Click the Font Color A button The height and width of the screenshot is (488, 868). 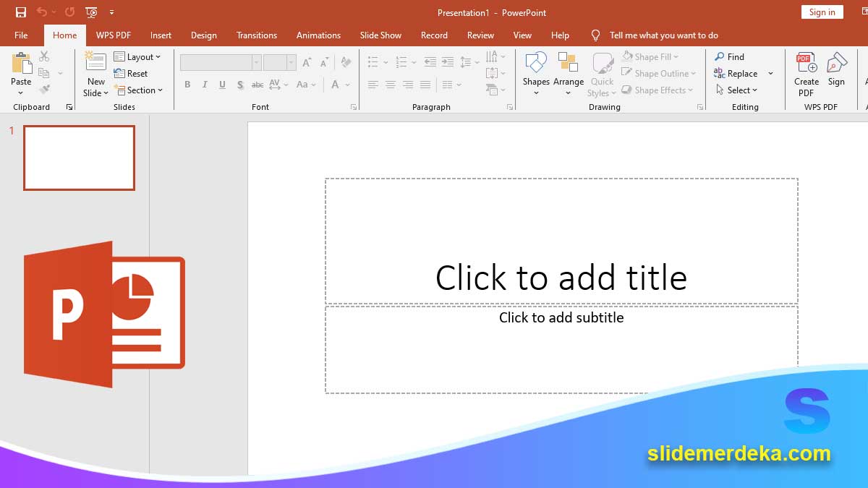pos(336,85)
